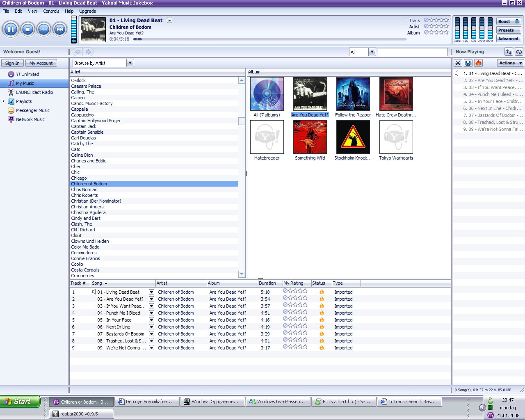Select the Follow the Reaper album cover
This screenshot has height=420, width=525.
pyautogui.click(x=353, y=94)
